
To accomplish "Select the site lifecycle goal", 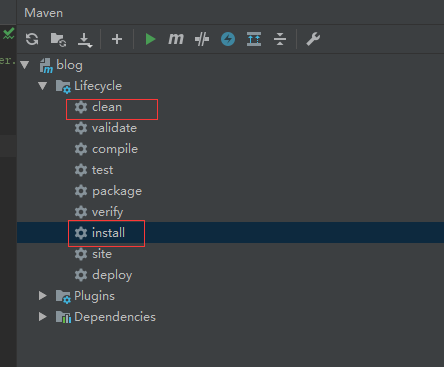I will tap(102, 254).
